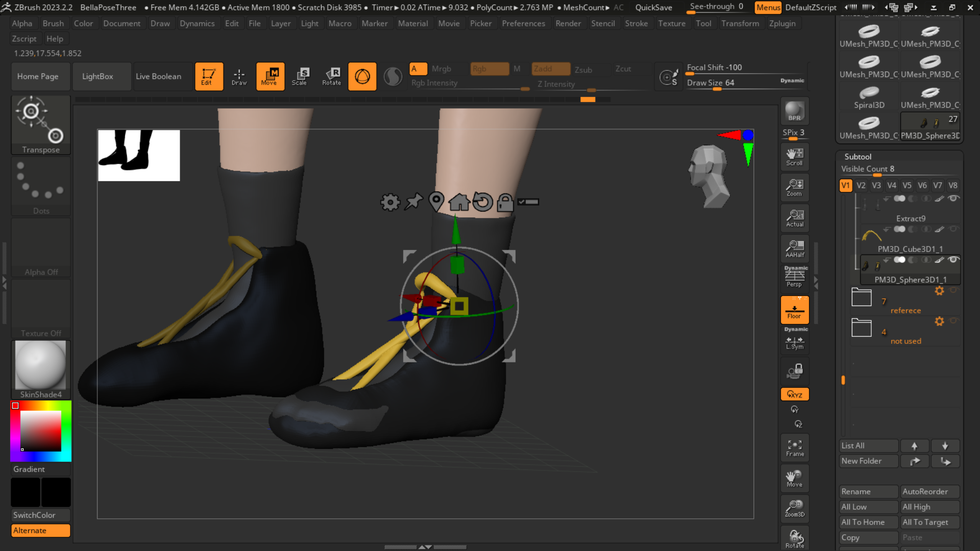Click gizmo lock padlock icon
Viewport: 980px width, 551px height.
tap(505, 203)
